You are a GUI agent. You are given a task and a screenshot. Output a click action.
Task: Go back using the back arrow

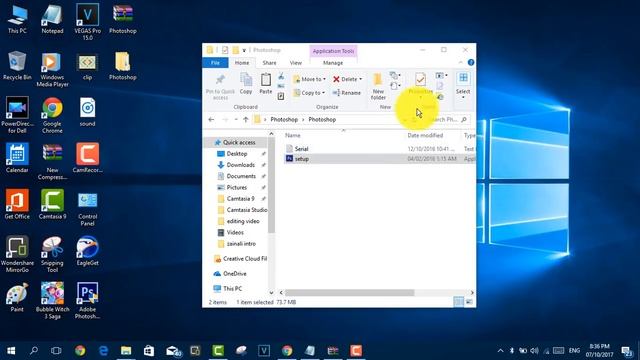[211, 120]
